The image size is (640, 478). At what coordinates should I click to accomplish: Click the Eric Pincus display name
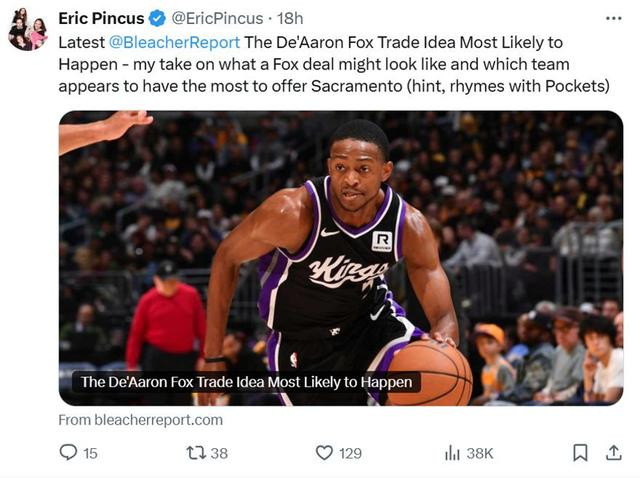point(101,18)
